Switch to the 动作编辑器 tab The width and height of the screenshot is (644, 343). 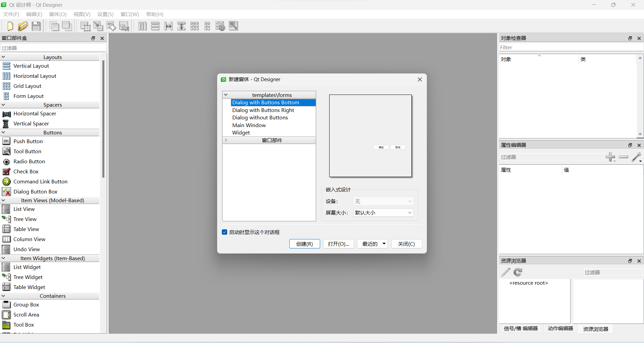point(560,329)
